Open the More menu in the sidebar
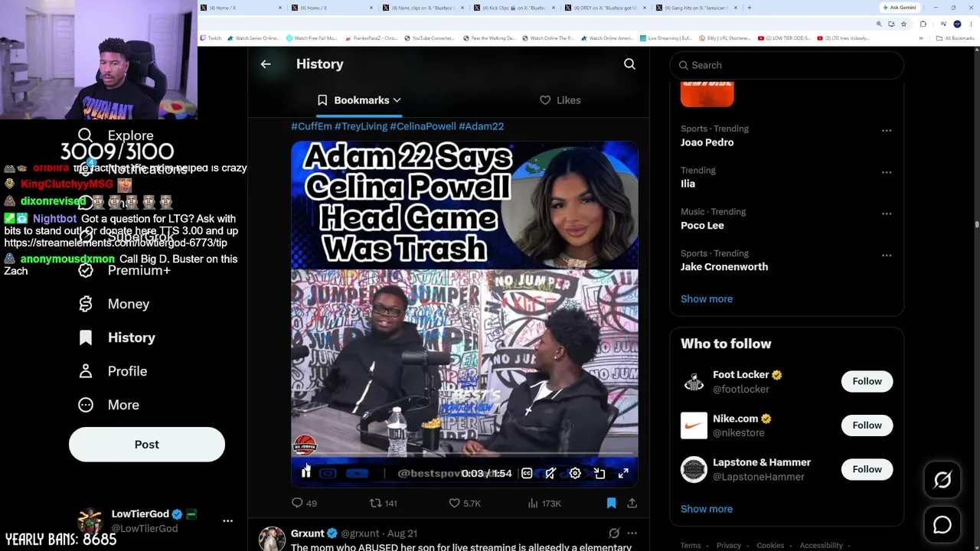980x551 pixels. (x=109, y=405)
